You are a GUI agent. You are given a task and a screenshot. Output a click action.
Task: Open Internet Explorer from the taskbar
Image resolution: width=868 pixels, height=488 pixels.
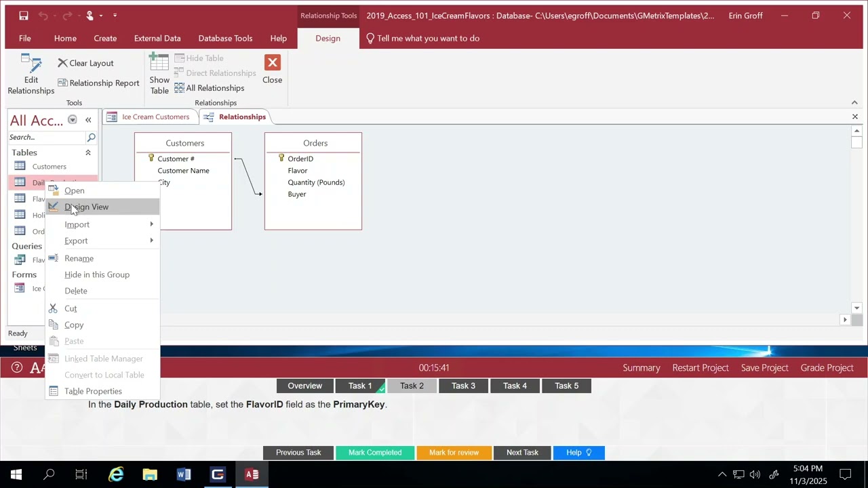pos(117,474)
